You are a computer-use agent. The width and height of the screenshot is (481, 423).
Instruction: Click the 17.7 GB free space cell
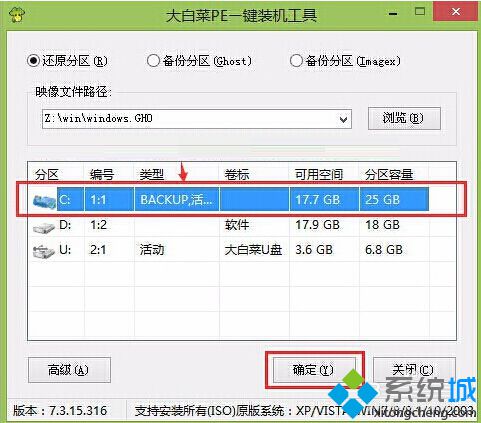[317, 200]
